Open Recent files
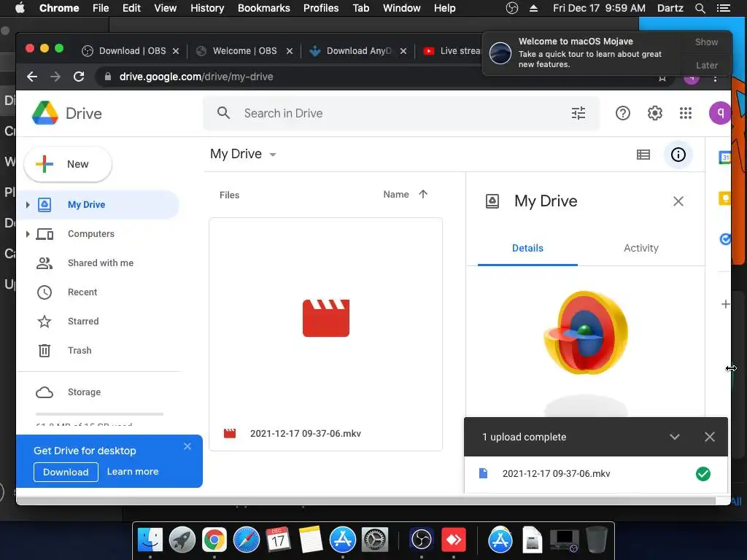This screenshot has width=747, height=560. pos(82,292)
